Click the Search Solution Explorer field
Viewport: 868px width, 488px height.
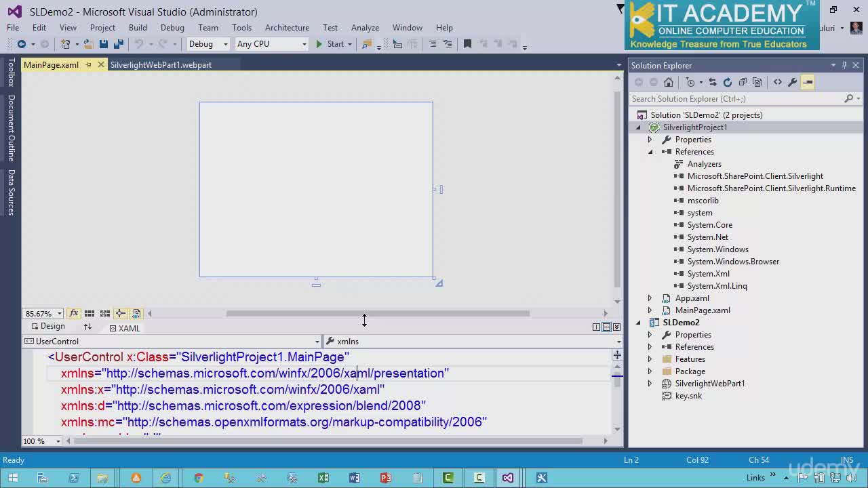click(x=736, y=98)
